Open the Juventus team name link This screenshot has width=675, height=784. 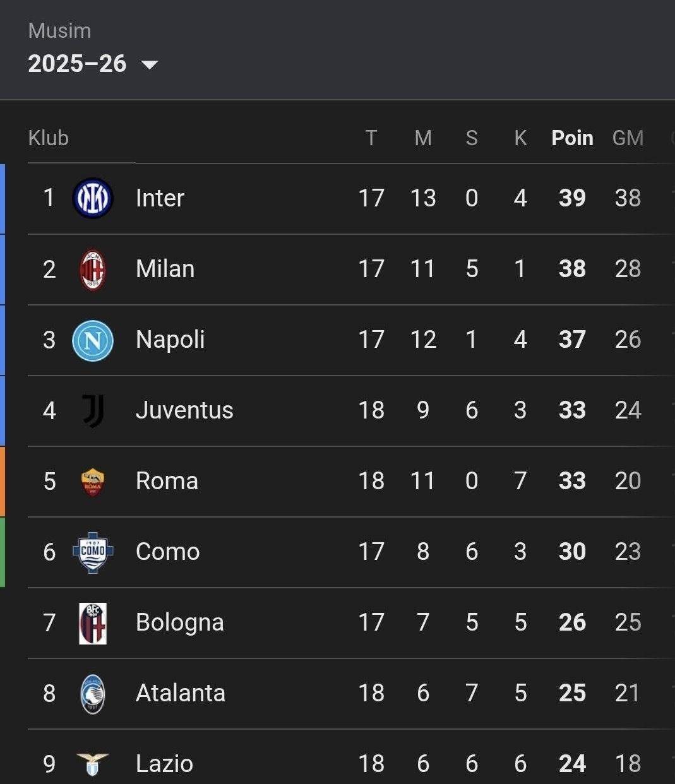coord(184,410)
